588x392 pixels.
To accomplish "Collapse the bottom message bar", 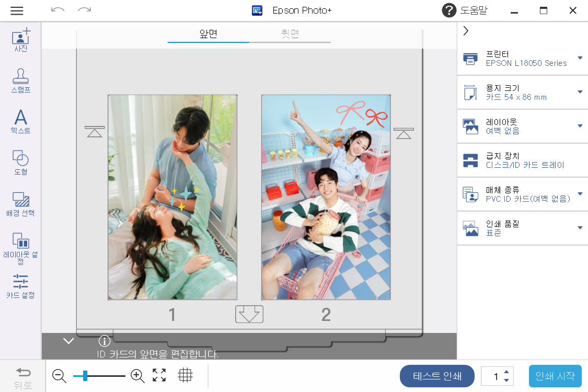I will (x=68, y=341).
